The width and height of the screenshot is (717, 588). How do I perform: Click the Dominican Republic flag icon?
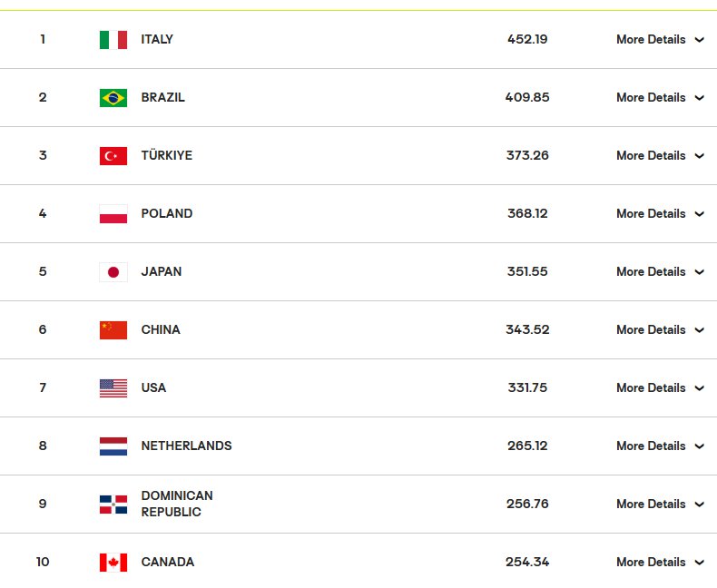[x=113, y=505]
